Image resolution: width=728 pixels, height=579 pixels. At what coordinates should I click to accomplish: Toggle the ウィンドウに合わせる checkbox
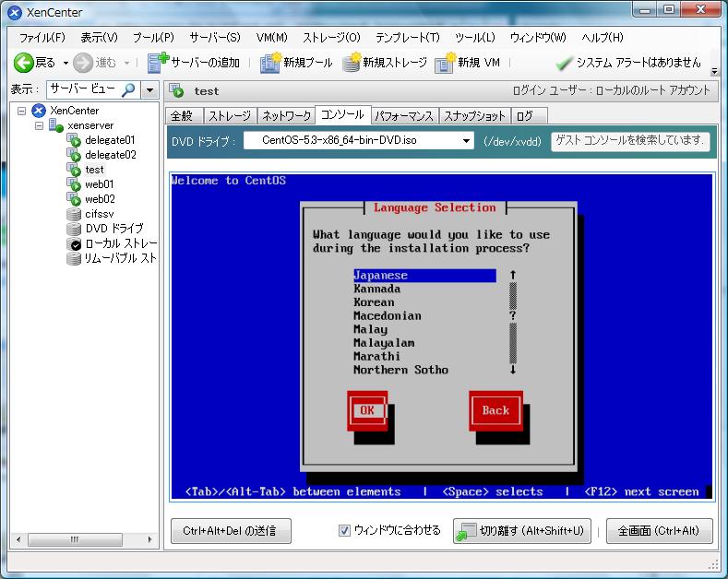tap(344, 530)
